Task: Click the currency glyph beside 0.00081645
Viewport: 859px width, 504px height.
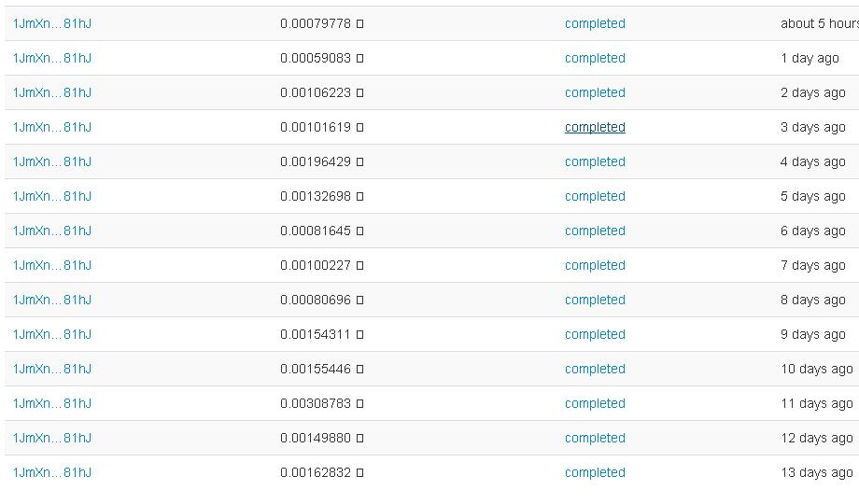Action: coord(360,231)
